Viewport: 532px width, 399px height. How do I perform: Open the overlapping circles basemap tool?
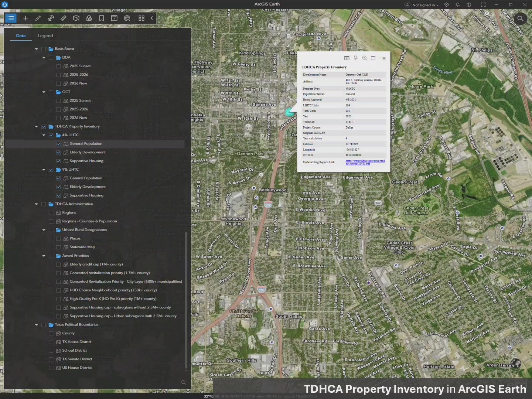89,18
